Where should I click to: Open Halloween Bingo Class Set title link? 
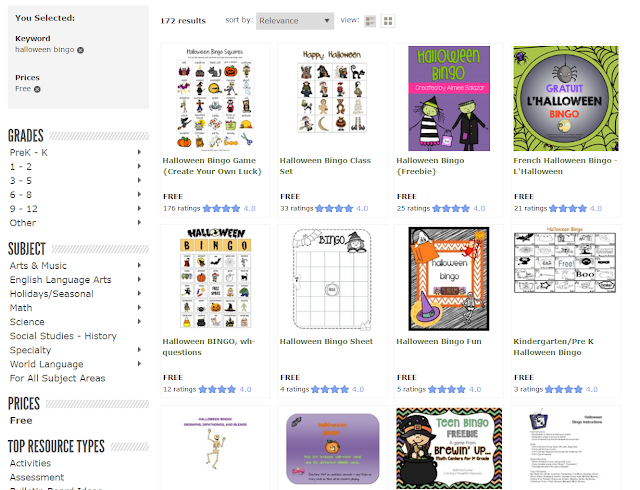pyautogui.click(x=325, y=166)
